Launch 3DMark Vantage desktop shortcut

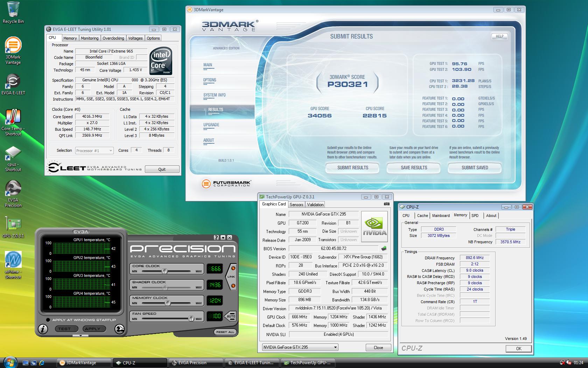(x=13, y=51)
